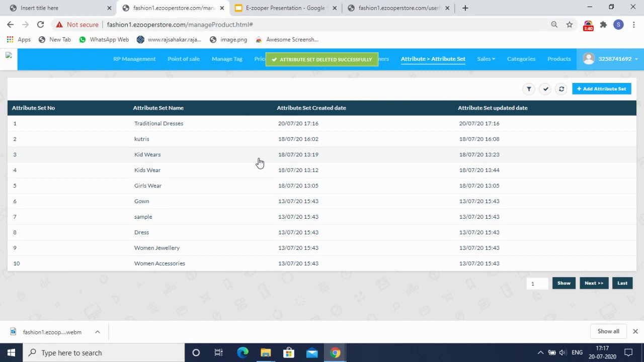Viewport: 644px width, 362px height.
Task: Select the Women Accessories attribute set
Action: click(x=322, y=263)
